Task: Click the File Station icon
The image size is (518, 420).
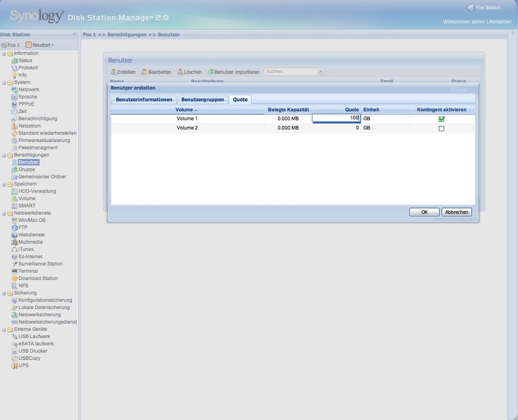Action: 470,8
